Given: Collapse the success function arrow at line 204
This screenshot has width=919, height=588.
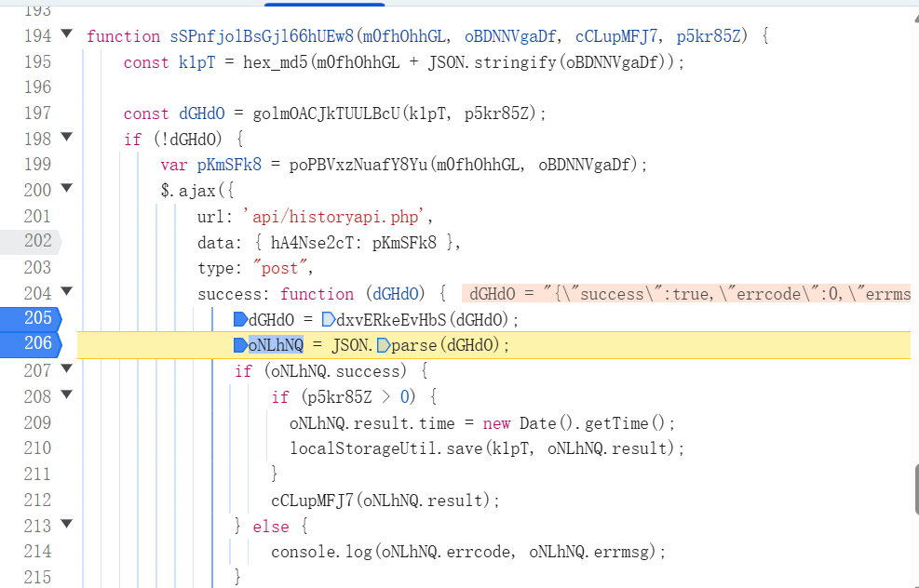Looking at the screenshot, I should [x=67, y=290].
